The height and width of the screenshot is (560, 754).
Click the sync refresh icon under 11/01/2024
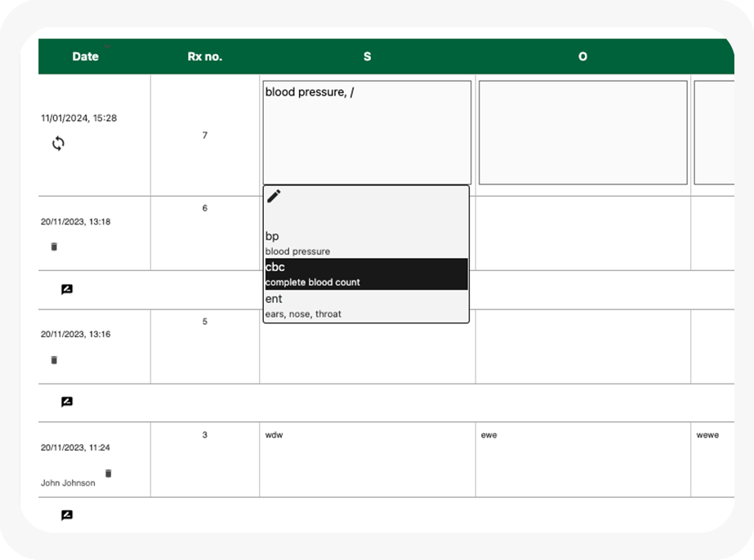58,143
